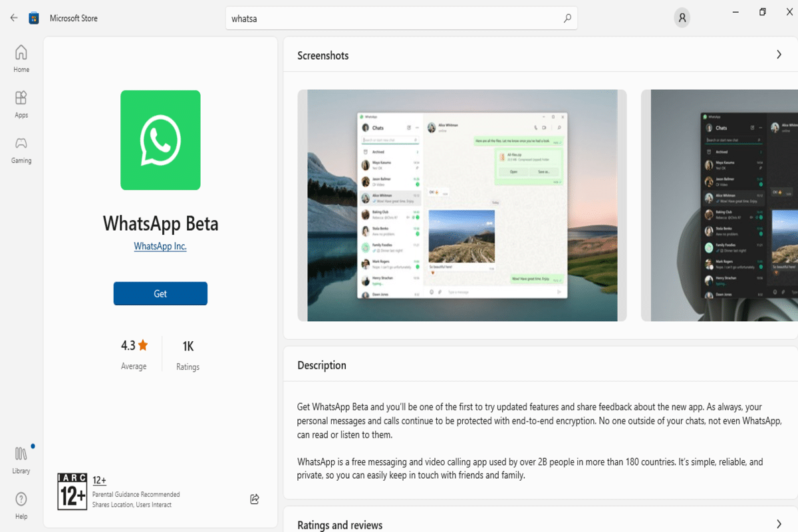The width and height of the screenshot is (798, 532).
Task: Click the Ratings and reviews heading
Action: tap(340, 525)
